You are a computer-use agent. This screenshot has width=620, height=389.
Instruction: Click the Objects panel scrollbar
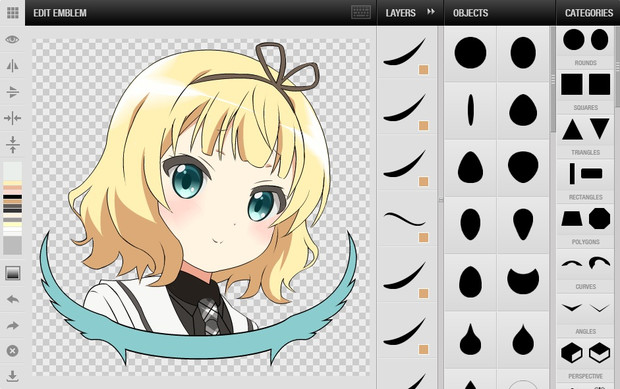pos(553,79)
